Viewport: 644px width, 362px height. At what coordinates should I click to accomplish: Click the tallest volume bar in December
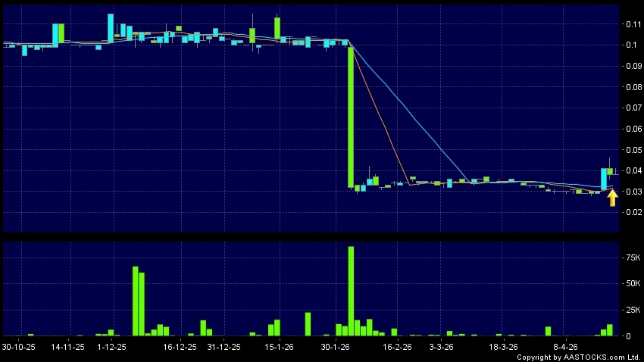tap(136, 301)
